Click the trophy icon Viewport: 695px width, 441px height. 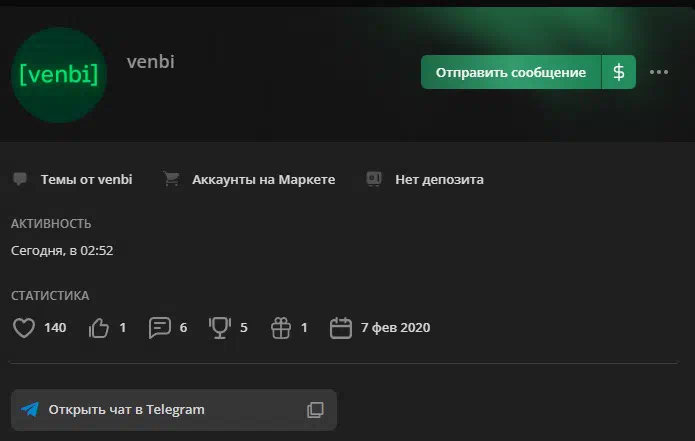point(220,328)
